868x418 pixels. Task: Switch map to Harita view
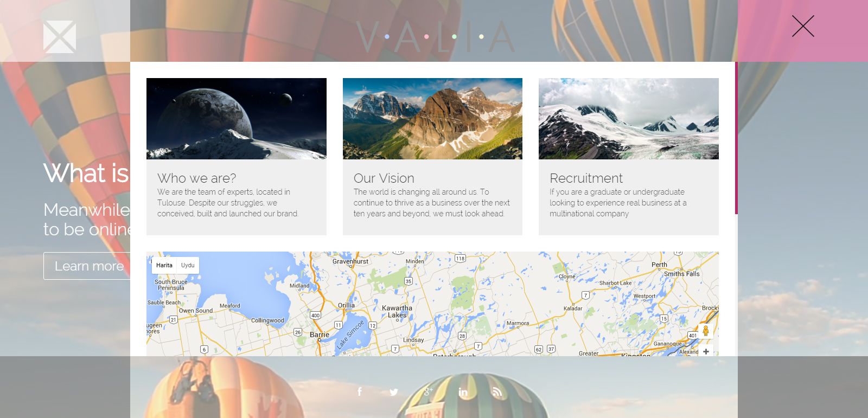(x=164, y=265)
